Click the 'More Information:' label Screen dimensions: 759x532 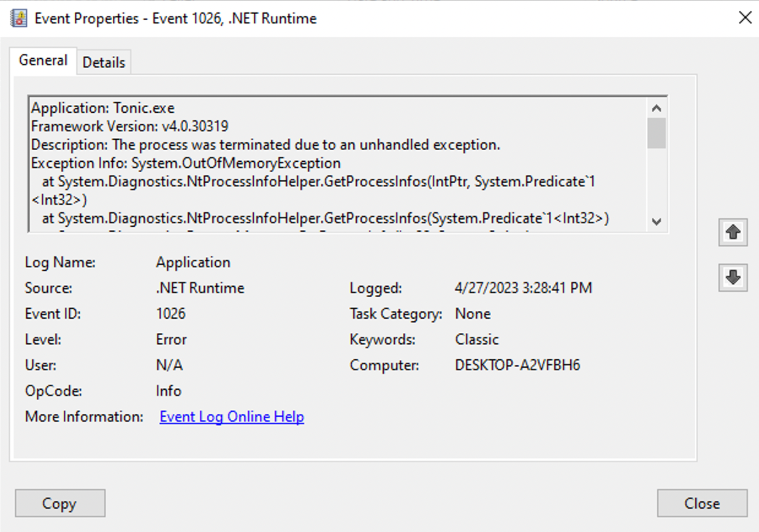pos(84,417)
